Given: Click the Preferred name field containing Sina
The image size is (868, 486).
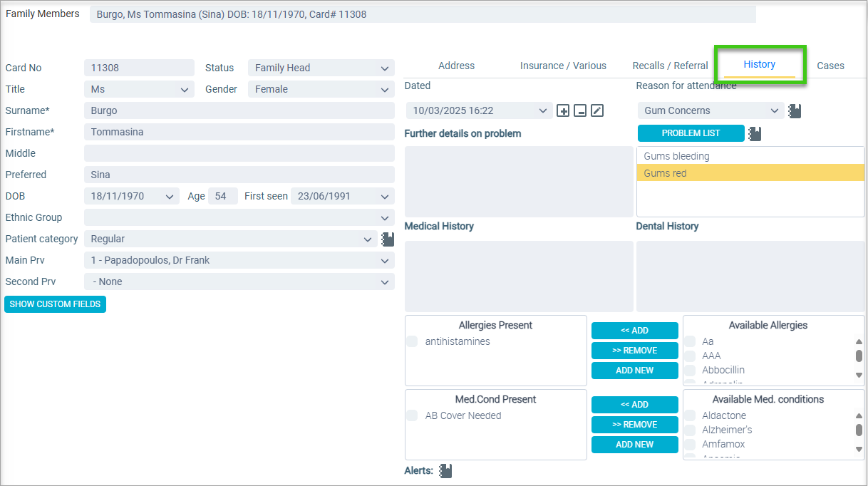Looking at the screenshot, I should tap(239, 175).
